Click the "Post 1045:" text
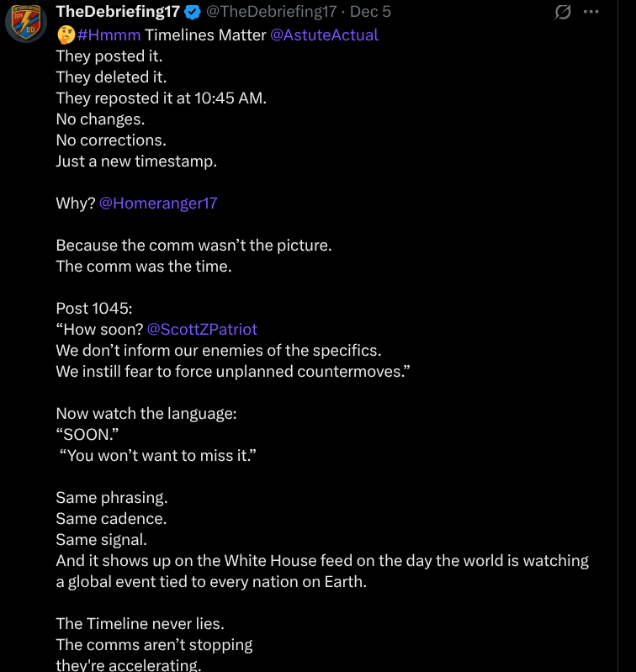Viewport: 636px width, 672px height. [88, 308]
